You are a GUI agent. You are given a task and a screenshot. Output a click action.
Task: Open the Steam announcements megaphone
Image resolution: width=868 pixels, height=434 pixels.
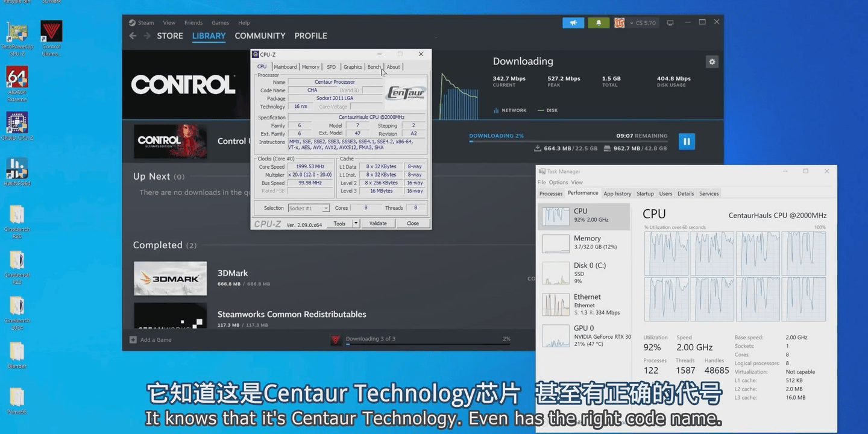click(573, 23)
